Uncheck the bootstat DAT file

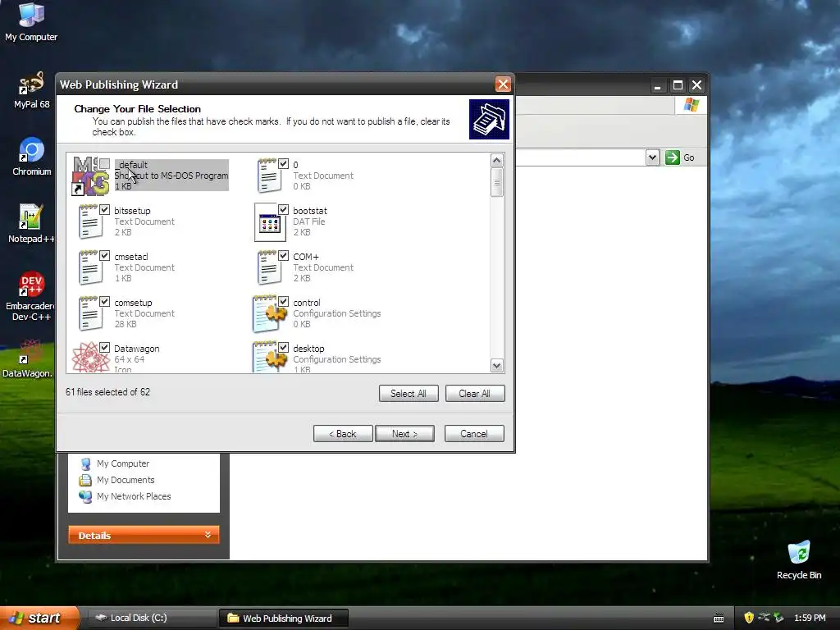(283, 209)
